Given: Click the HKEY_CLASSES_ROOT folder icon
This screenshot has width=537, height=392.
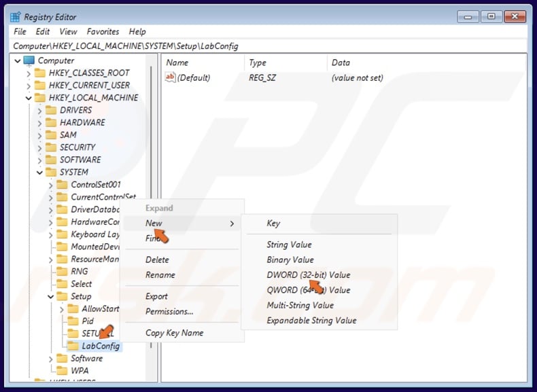Looking at the screenshot, I should [40, 73].
